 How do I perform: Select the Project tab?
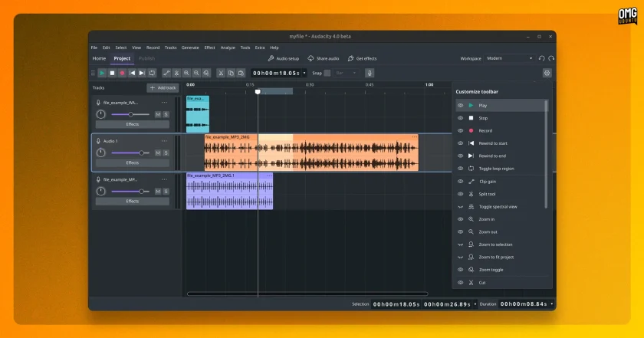point(122,59)
